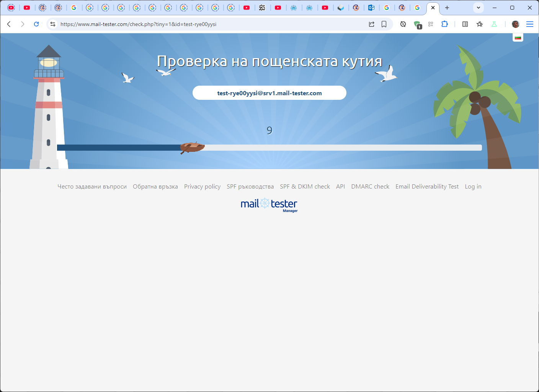Bookmark this page with the bookmark icon

[x=384, y=24]
